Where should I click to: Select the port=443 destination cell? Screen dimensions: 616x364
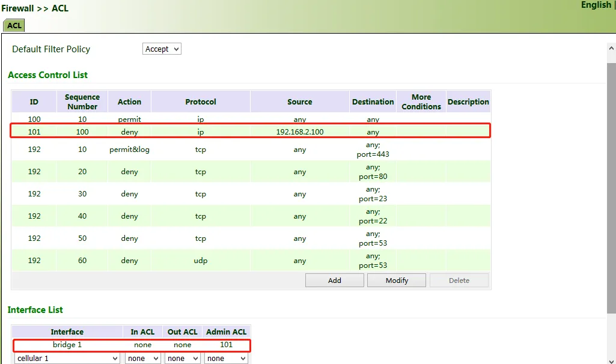[x=373, y=150]
